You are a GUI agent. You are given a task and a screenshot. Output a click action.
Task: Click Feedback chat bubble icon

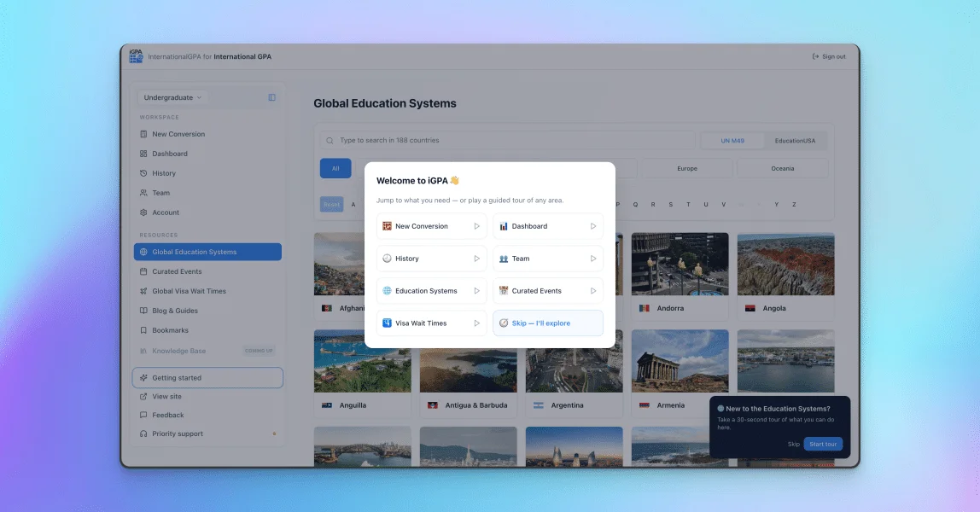click(143, 416)
